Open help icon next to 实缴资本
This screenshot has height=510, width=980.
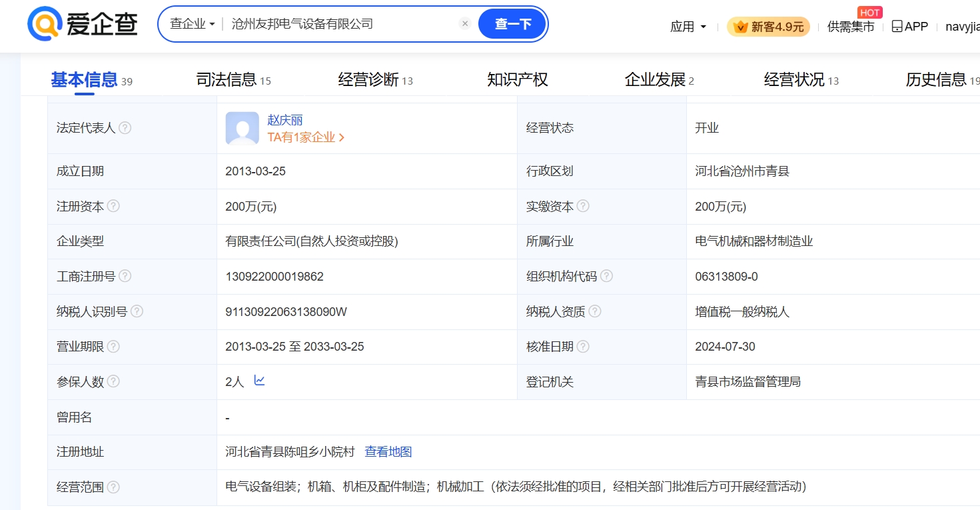(x=583, y=206)
